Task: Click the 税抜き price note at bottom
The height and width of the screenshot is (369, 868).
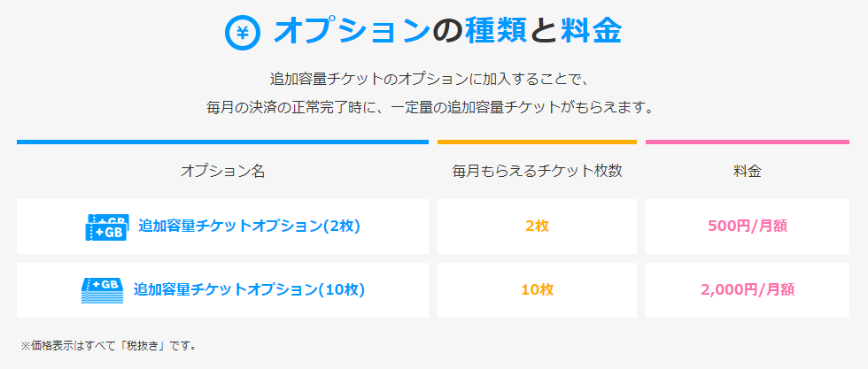Action: point(109,346)
